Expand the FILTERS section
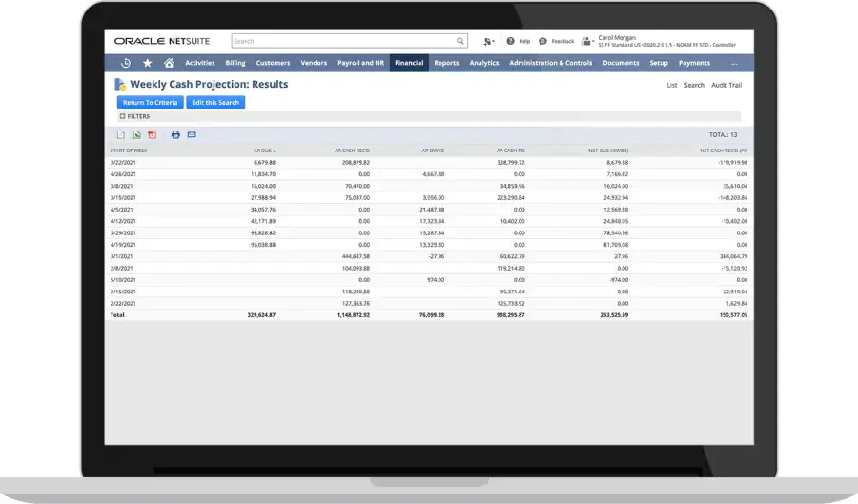858x504 pixels. (134, 116)
